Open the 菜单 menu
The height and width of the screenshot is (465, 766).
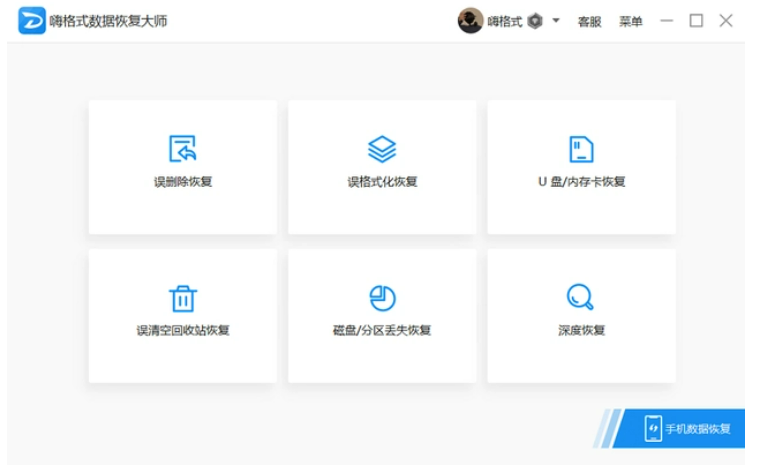(x=631, y=21)
